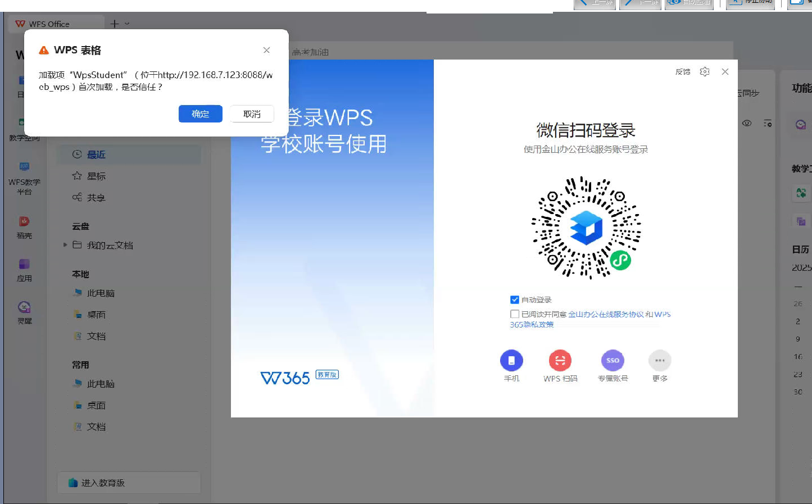Close the WeChat login panel

click(725, 71)
